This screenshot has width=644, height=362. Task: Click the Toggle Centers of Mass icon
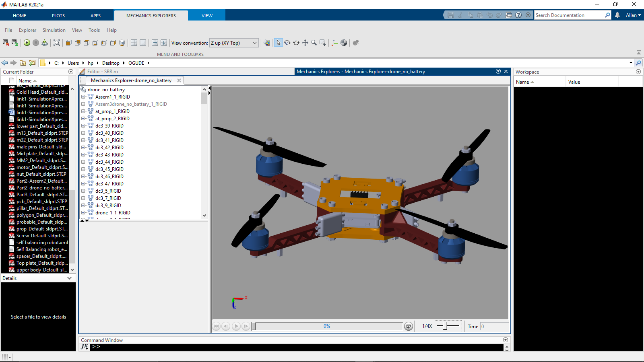click(344, 43)
